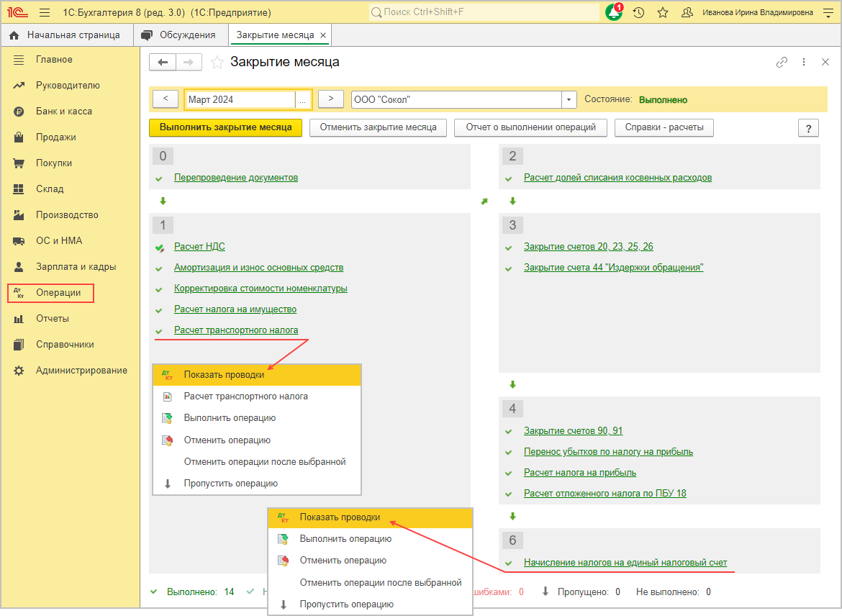This screenshot has width=842, height=616.
Task: Open Главное section in sidebar
Action: point(54,60)
